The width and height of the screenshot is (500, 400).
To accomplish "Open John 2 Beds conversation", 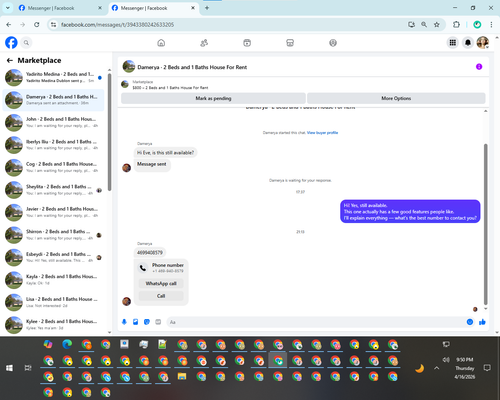I will 53,122.
